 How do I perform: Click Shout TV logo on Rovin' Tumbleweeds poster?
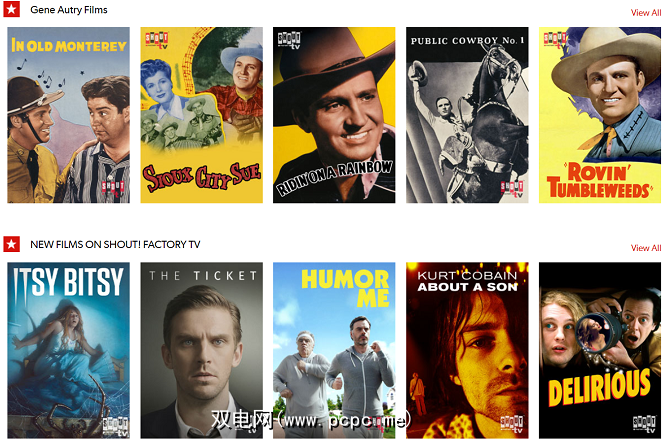tap(555, 39)
